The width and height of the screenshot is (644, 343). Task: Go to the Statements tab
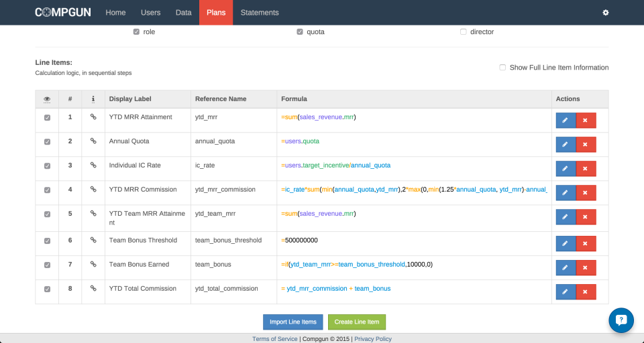pos(260,13)
